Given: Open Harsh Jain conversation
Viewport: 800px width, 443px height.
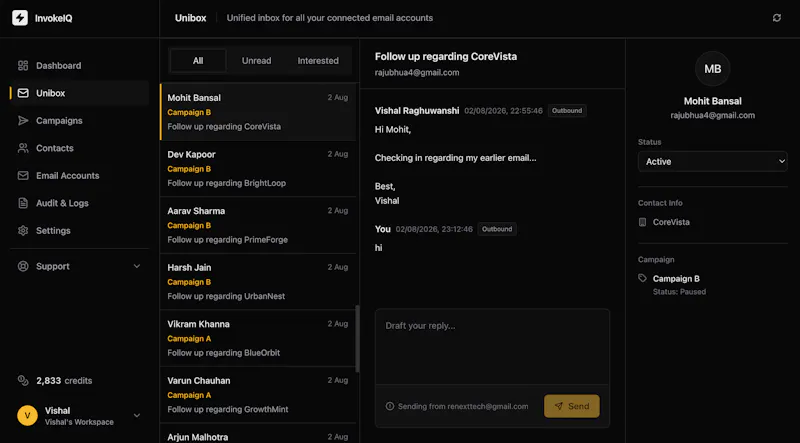Looking at the screenshot, I should 258,282.
